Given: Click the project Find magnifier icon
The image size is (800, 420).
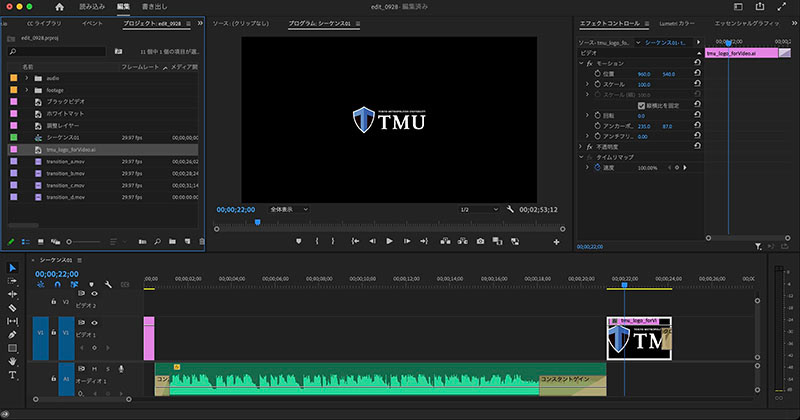Looking at the screenshot, I should tap(158, 241).
